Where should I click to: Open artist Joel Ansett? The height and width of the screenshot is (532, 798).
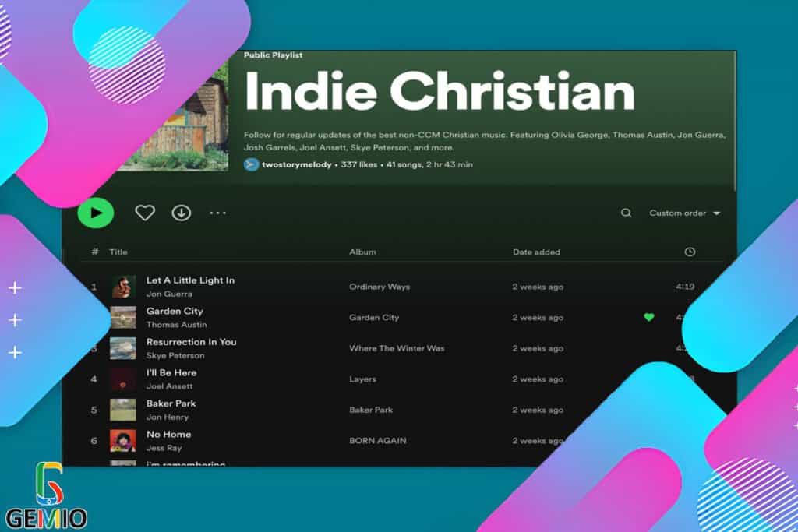[x=169, y=386]
